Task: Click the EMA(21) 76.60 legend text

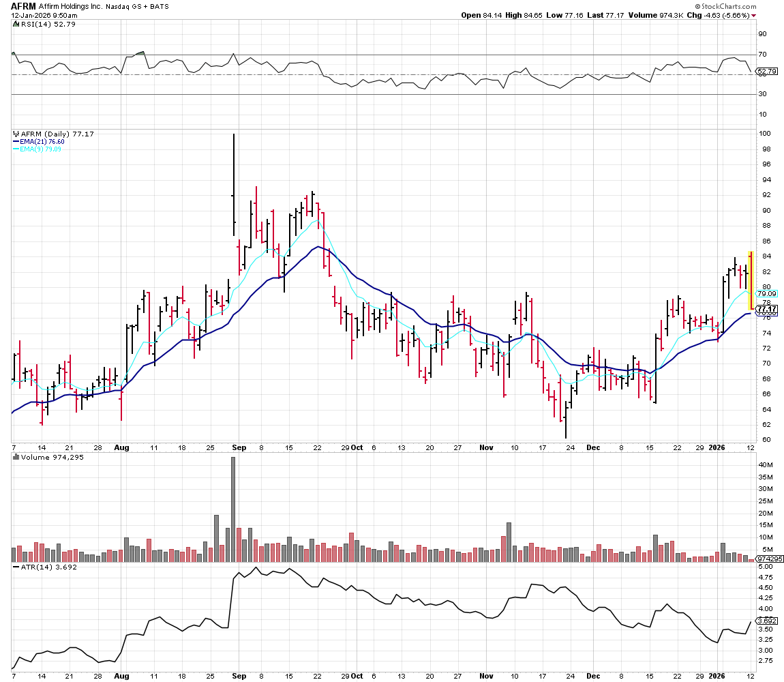Action: pyautogui.click(x=42, y=142)
